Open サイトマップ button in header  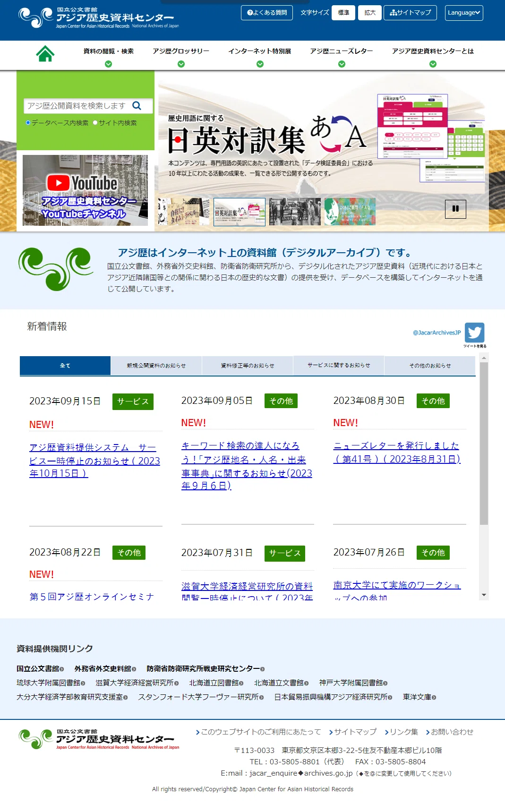pyautogui.click(x=410, y=13)
